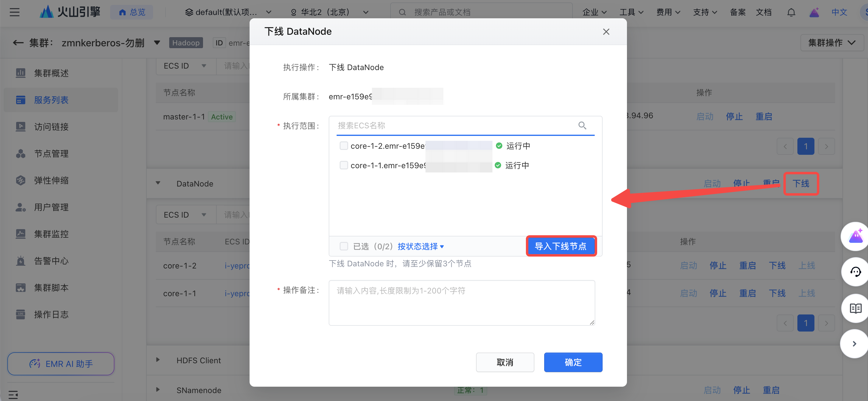The width and height of the screenshot is (868, 401).
Task: Open the 按状态选择 dropdown
Action: tap(421, 247)
